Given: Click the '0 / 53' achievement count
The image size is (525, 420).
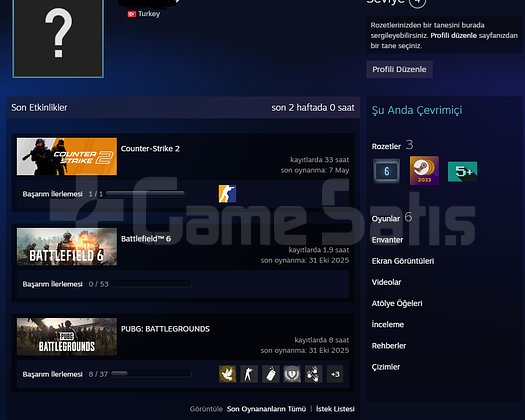Looking at the screenshot, I should pos(98,284).
